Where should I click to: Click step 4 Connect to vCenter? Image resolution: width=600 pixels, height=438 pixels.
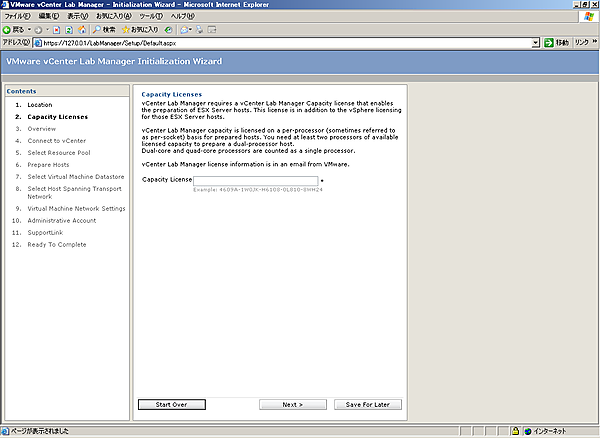57,141
